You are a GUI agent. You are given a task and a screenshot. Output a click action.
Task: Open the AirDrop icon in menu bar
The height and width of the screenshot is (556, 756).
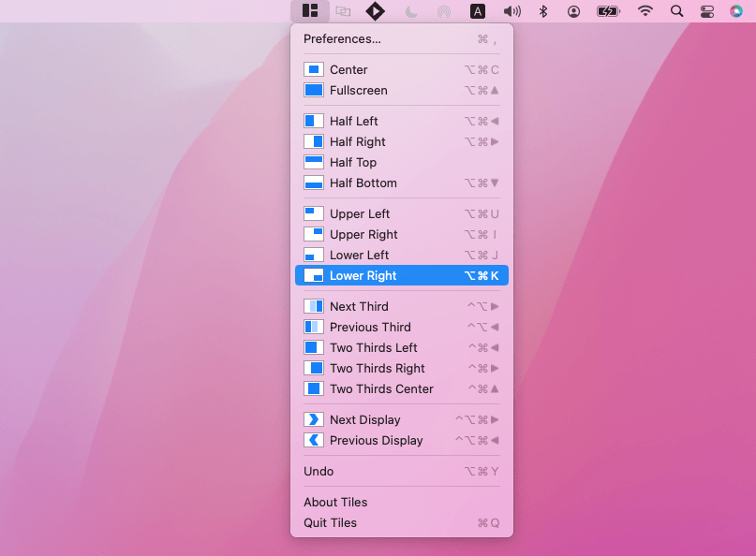443,11
